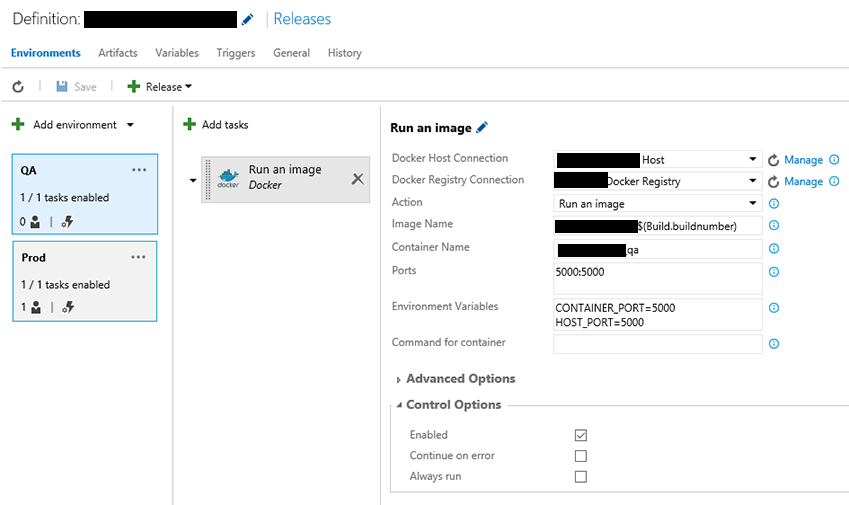849x505 pixels.
Task: Switch to the Variables tab
Action: (x=177, y=53)
